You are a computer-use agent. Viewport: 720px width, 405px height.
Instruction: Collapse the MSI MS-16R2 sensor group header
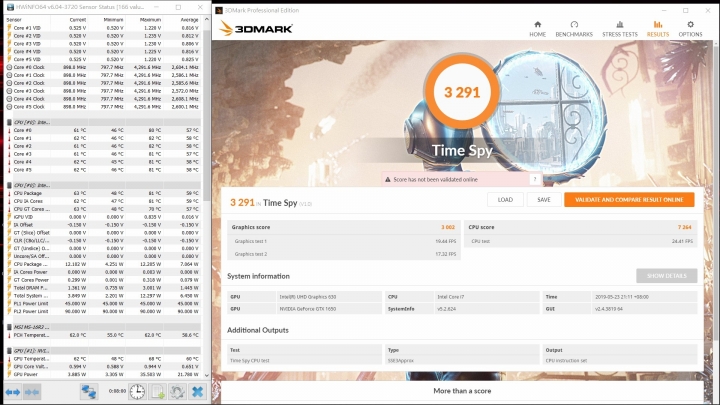(103, 327)
